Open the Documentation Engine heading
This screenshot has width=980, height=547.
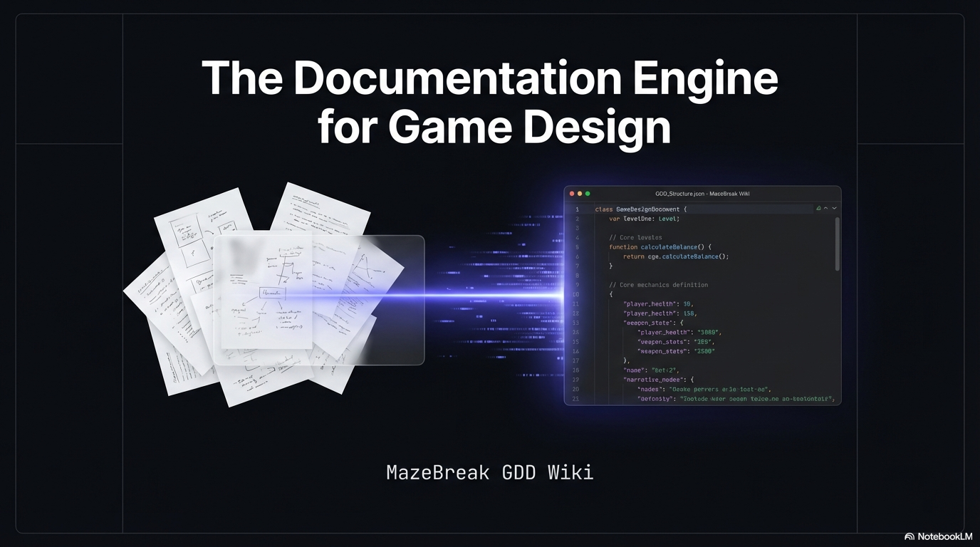pos(490,100)
